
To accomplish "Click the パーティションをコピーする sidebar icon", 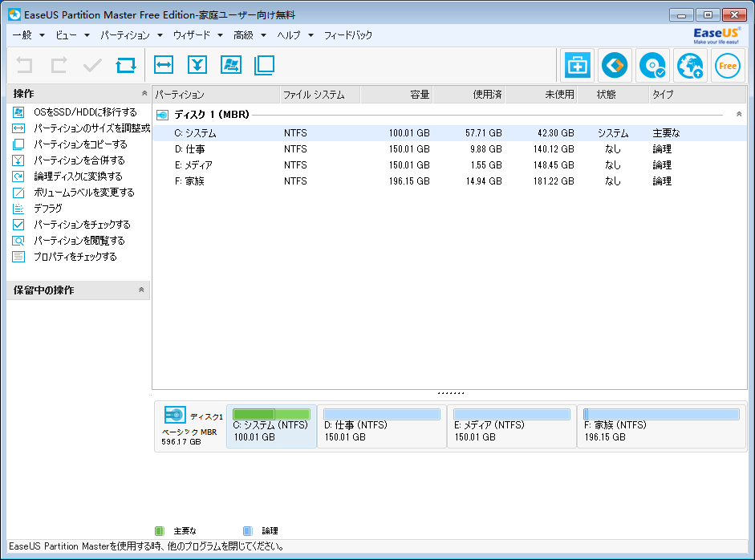I will tap(18, 144).
